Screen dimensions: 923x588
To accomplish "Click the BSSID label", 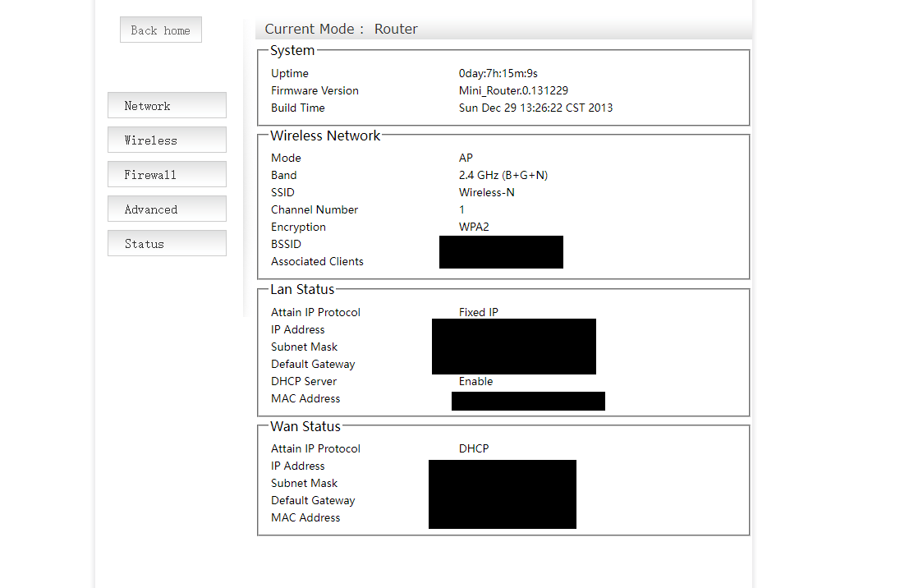I will (x=286, y=244).
